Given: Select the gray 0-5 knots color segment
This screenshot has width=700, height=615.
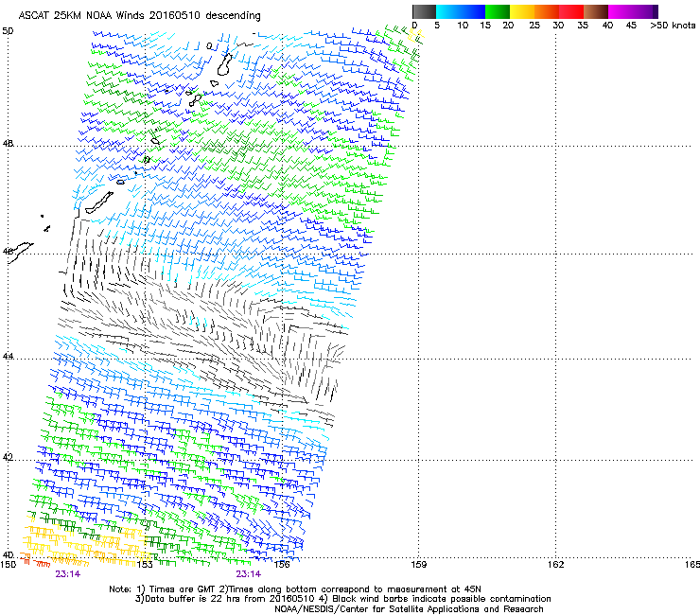Looking at the screenshot, I should [424, 11].
